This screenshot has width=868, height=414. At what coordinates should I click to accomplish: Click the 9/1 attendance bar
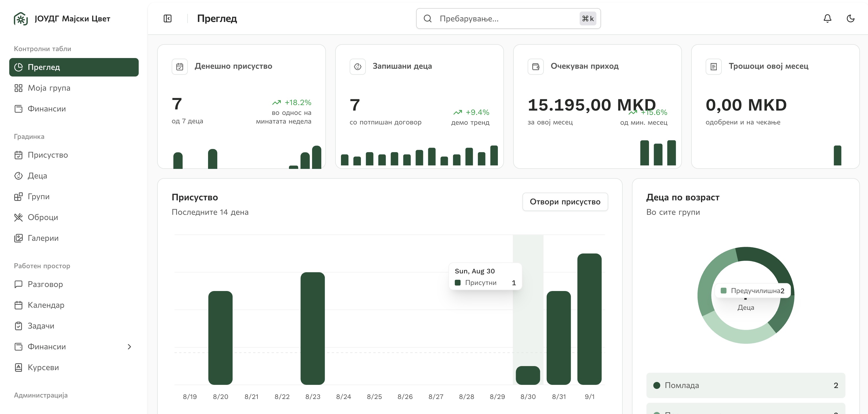click(x=589, y=319)
